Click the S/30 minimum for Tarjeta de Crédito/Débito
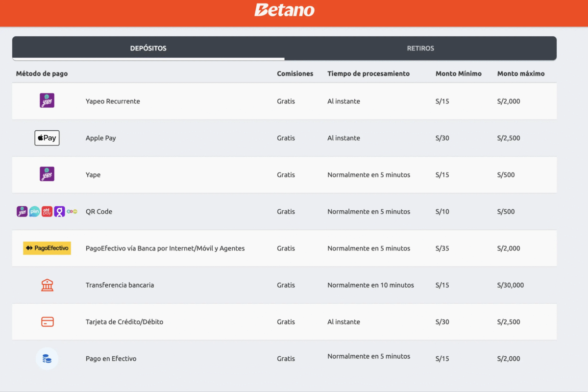 coord(442,322)
